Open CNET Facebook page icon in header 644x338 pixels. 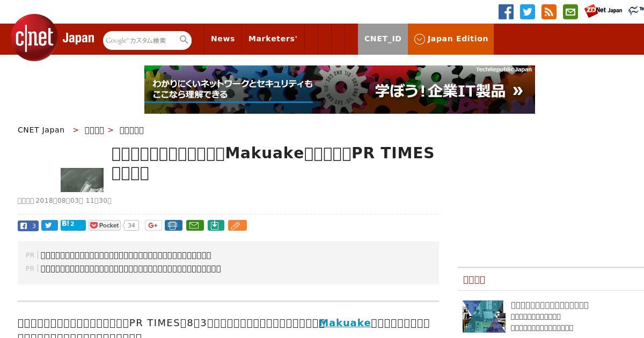pos(506,12)
